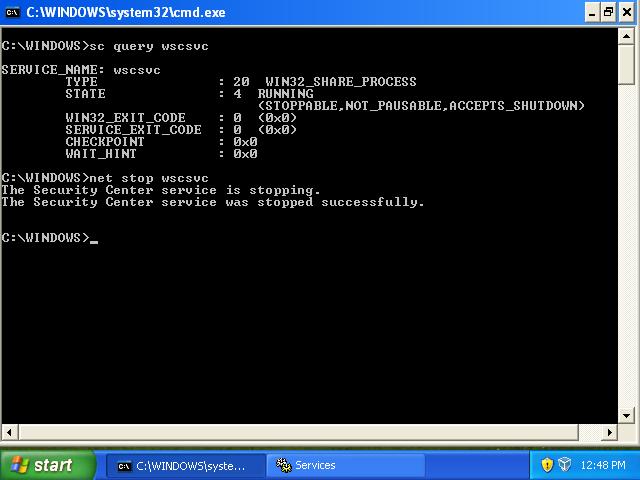Click the 'net stop wscsvc' command line

(x=105, y=178)
